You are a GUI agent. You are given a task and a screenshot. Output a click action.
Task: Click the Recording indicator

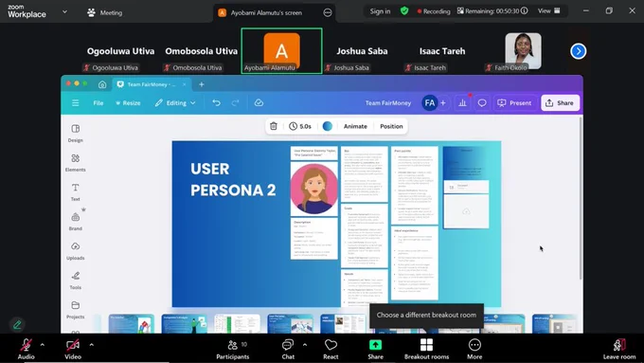pyautogui.click(x=434, y=11)
